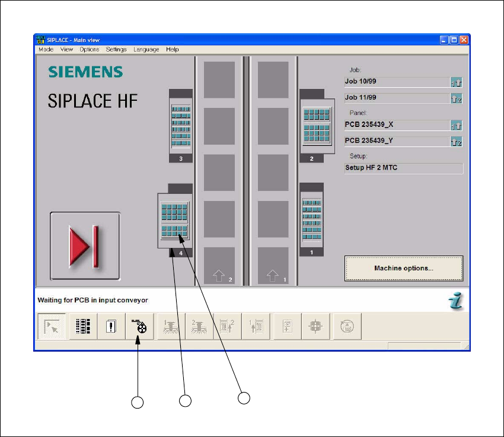Select feeder table location 3
This screenshot has height=437, width=504.
[181, 126]
